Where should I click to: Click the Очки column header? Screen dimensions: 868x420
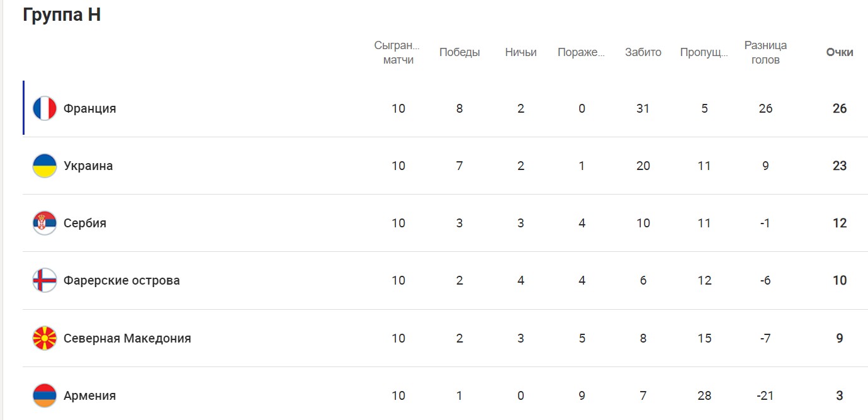click(840, 52)
